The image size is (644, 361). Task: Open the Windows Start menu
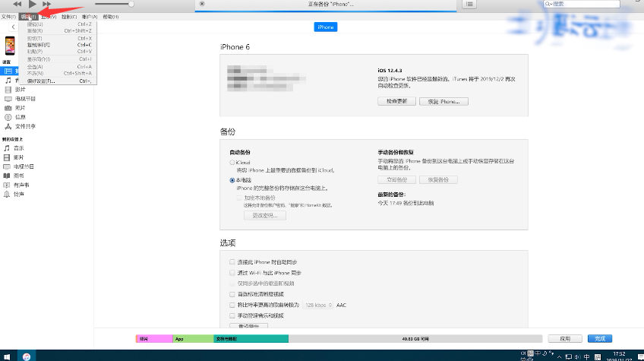[7, 356]
